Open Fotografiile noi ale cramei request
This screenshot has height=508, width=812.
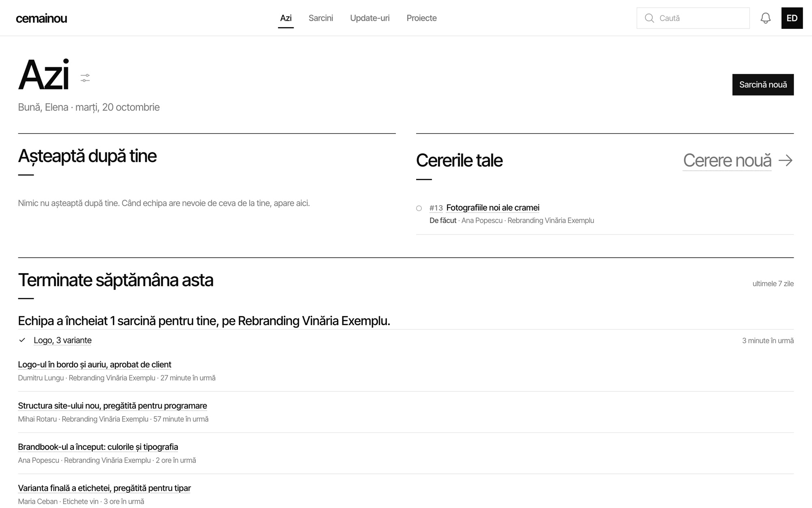coord(492,208)
